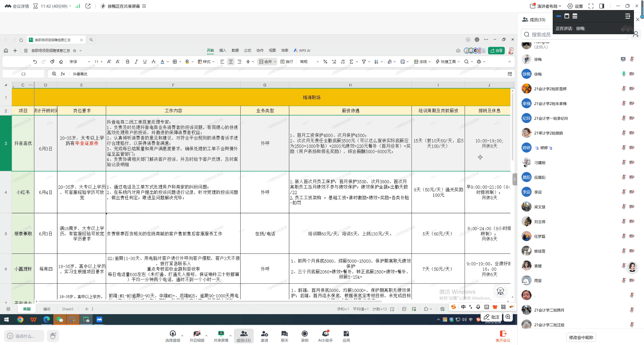Click the WPS home icon

(x=6, y=51)
